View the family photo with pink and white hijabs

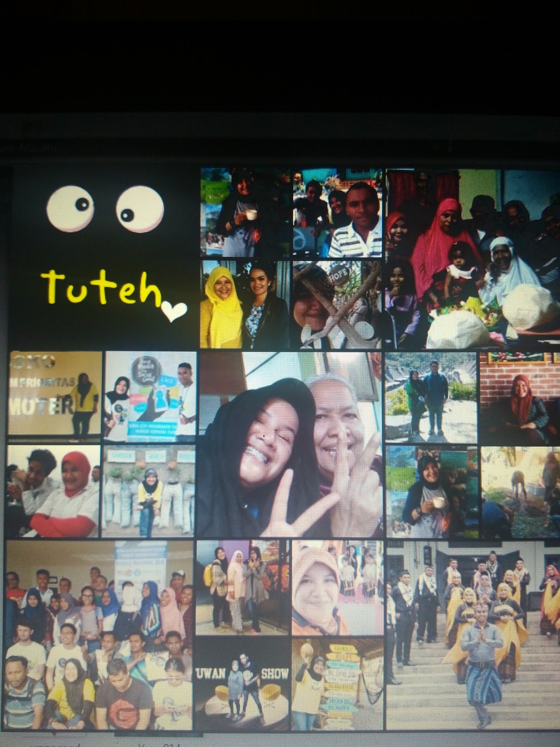click(473, 259)
